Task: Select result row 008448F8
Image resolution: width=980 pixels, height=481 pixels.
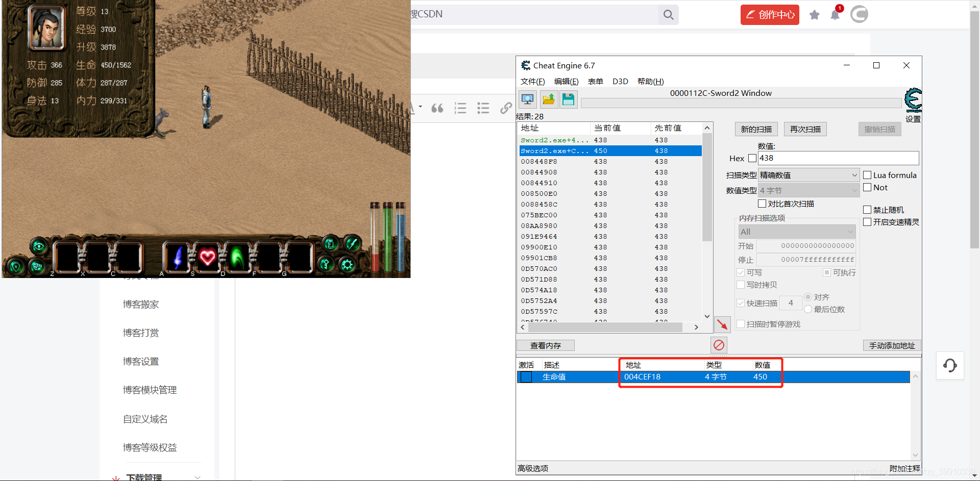Action: pyautogui.click(x=610, y=162)
